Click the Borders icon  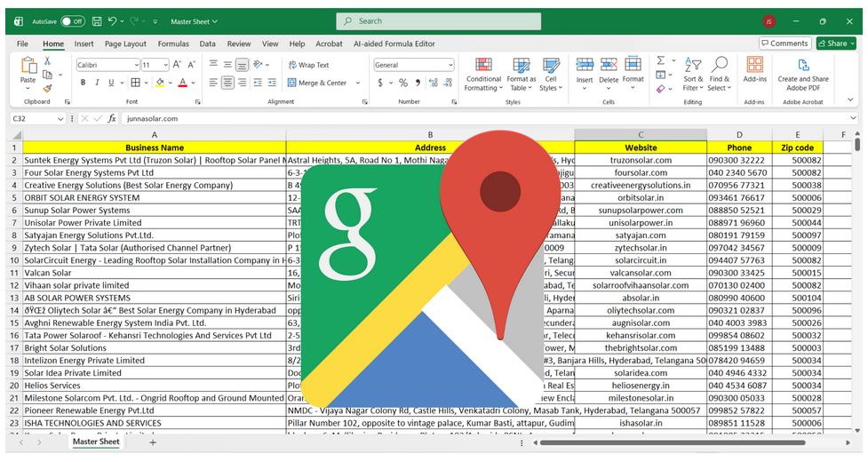135,83
